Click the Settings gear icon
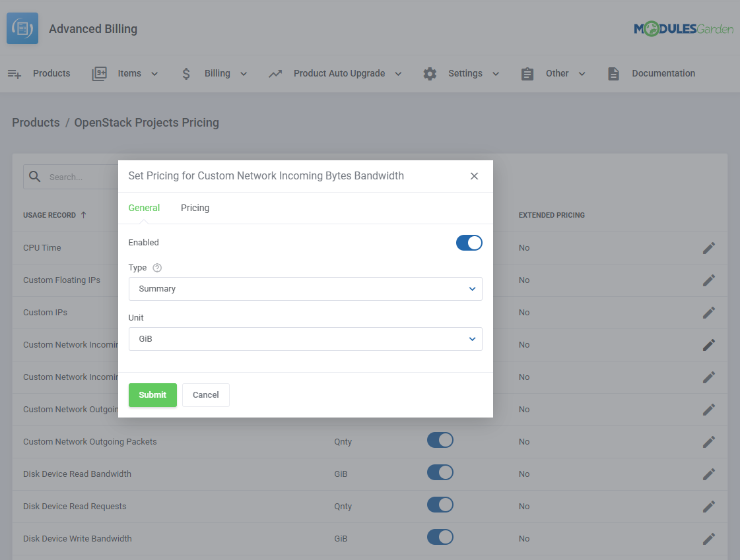This screenshot has width=740, height=560. pyautogui.click(x=430, y=73)
